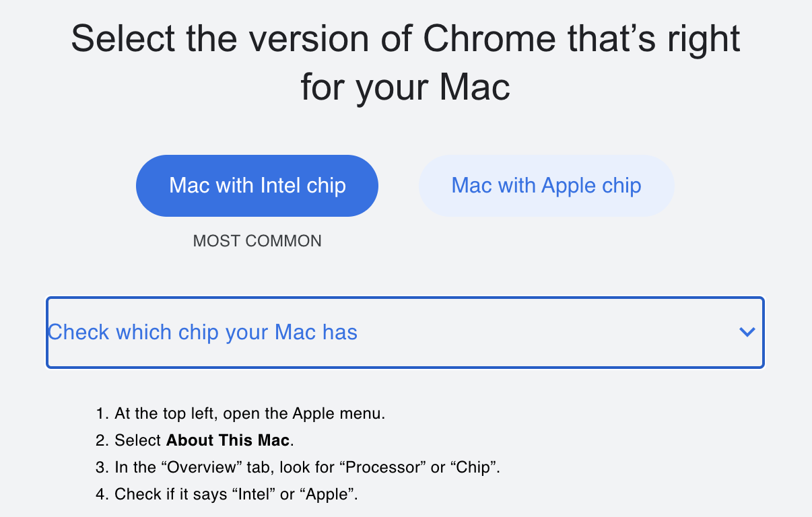812x517 pixels.
Task: Select the highlighted Intel chip button
Action: (257, 185)
